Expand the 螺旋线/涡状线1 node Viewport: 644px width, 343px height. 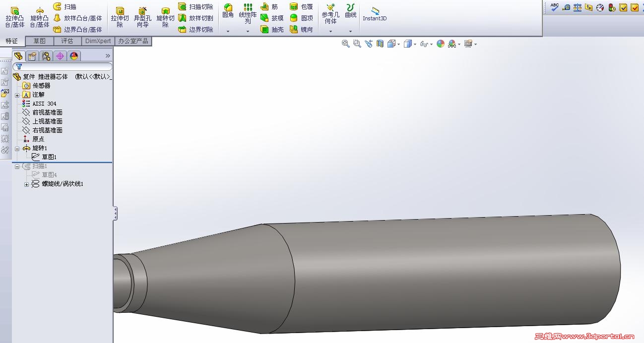coord(26,184)
